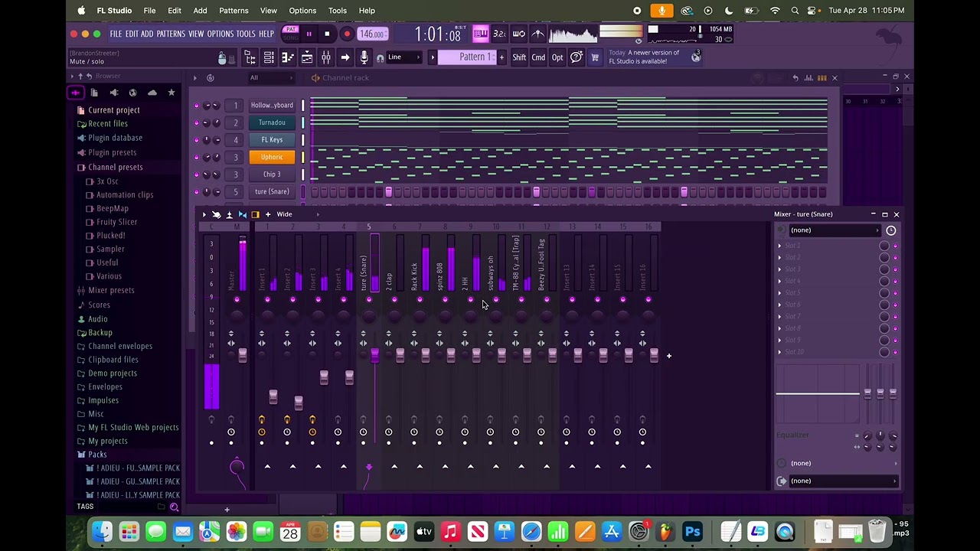Mute the ture (Snare) channel LED

pos(197,191)
